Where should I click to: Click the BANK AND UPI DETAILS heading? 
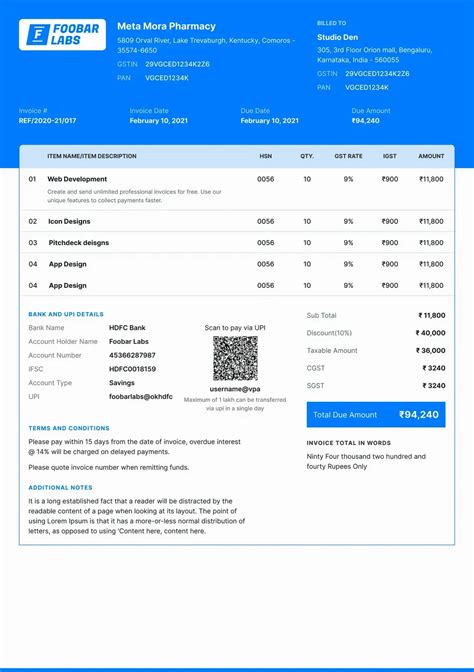click(x=66, y=314)
